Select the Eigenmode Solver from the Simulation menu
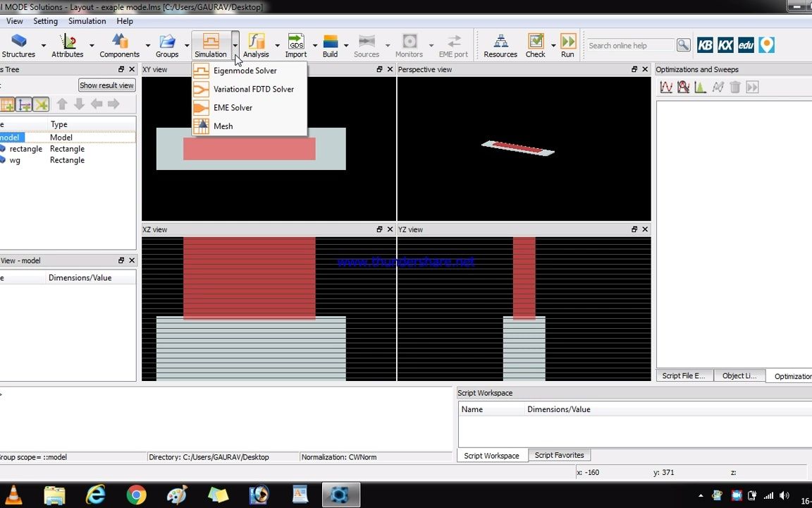812x508 pixels. [x=245, y=71]
